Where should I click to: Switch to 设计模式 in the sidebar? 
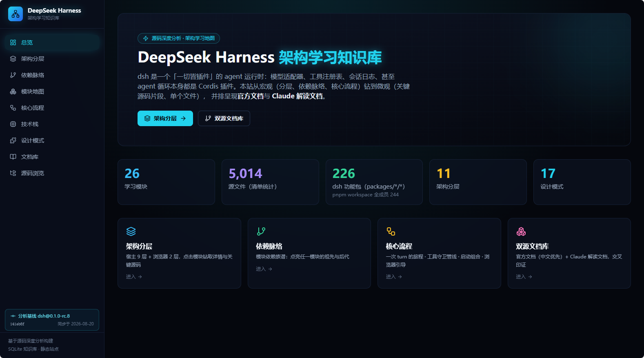click(52, 140)
